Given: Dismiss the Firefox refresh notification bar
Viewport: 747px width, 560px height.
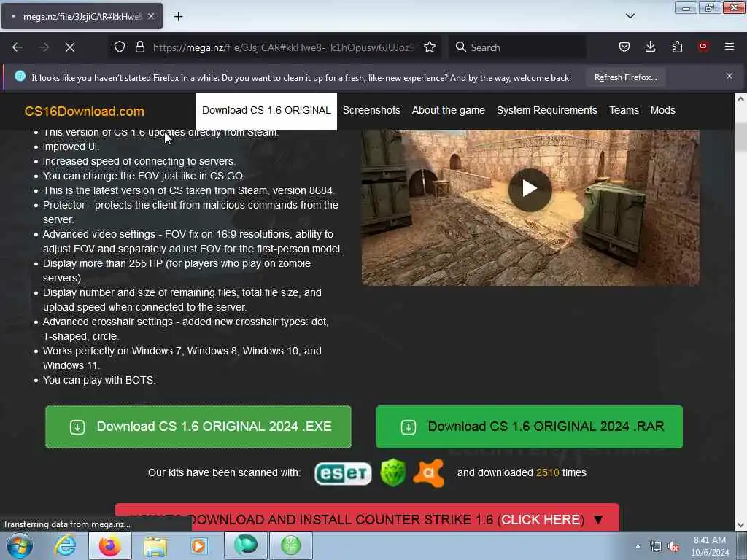Looking at the screenshot, I should (729, 76).
